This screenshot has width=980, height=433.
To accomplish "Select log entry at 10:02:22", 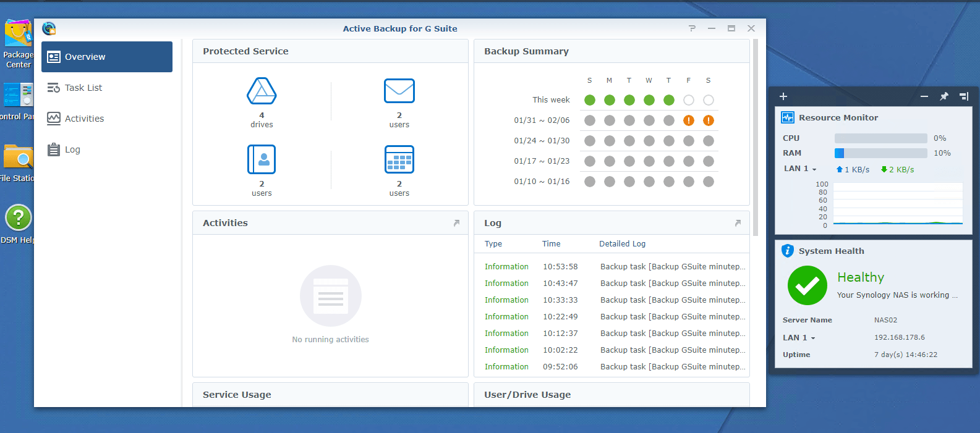I will point(611,350).
